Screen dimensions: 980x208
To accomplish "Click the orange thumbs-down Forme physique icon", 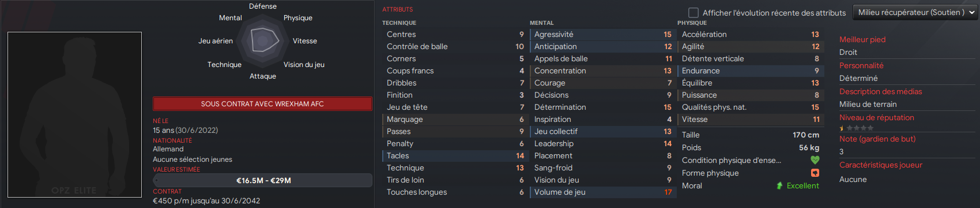I will pyautogui.click(x=815, y=173).
